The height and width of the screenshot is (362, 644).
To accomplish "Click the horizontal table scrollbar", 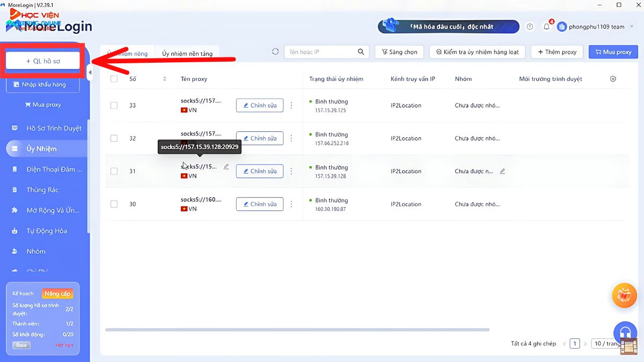I will click(x=297, y=329).
